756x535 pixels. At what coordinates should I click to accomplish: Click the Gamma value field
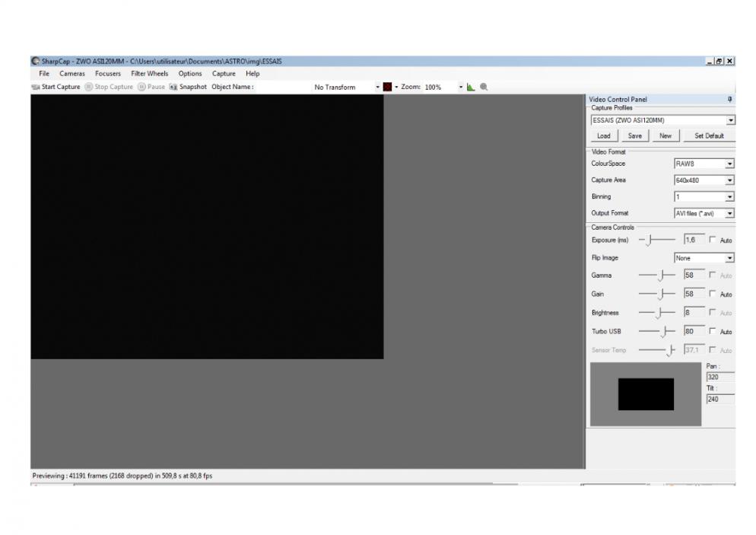click(x=694, y=275)
